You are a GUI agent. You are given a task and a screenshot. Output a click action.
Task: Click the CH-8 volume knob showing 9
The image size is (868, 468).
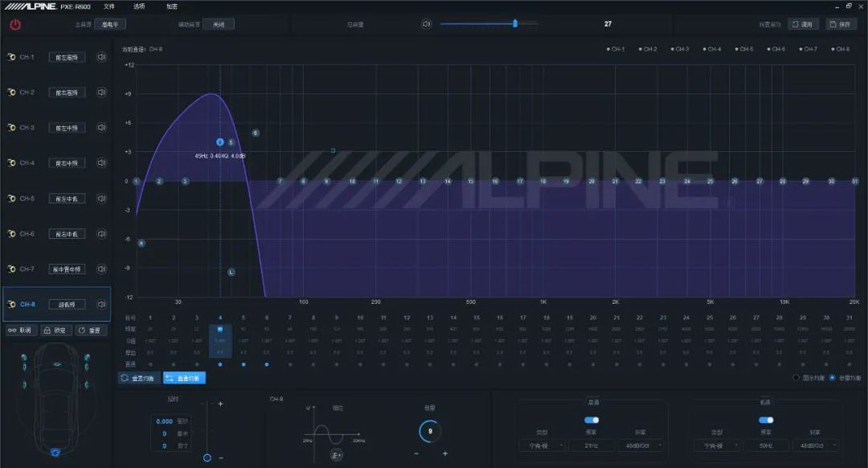click(x=430, y=432)
